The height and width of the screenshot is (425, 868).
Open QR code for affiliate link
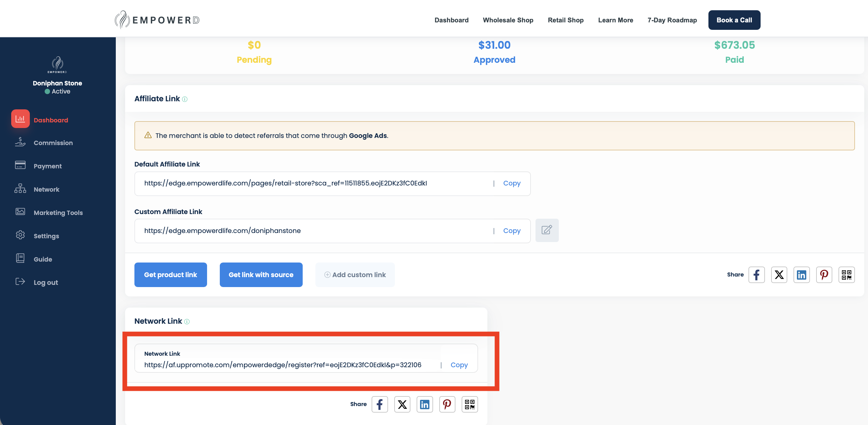pos(847,275)
